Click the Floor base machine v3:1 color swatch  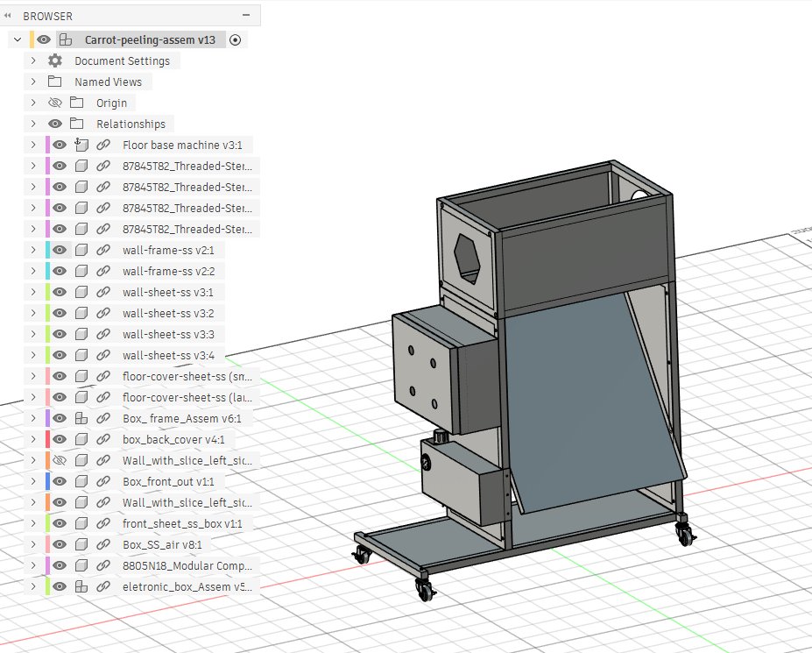tap(47, 145)
